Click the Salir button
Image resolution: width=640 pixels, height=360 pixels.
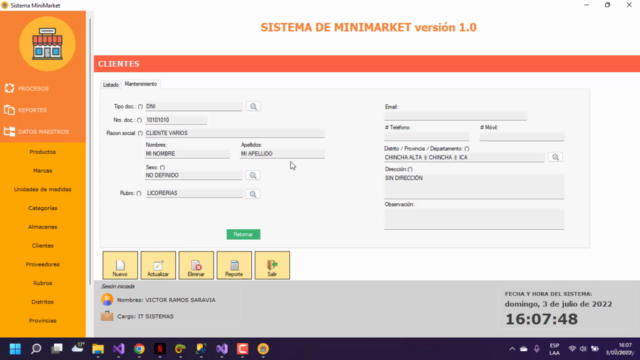click(272, 266)
